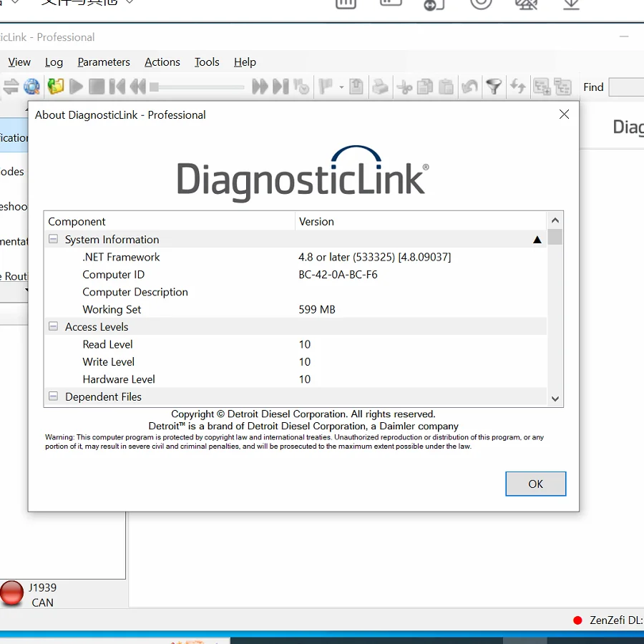Collapse the Dependent Files group
Viewport: 644px width, 644px height.
pos(53,396)
